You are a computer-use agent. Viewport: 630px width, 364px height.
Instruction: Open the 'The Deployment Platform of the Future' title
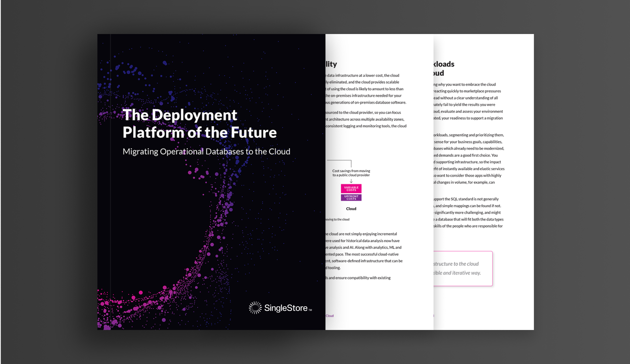(199, 124)
